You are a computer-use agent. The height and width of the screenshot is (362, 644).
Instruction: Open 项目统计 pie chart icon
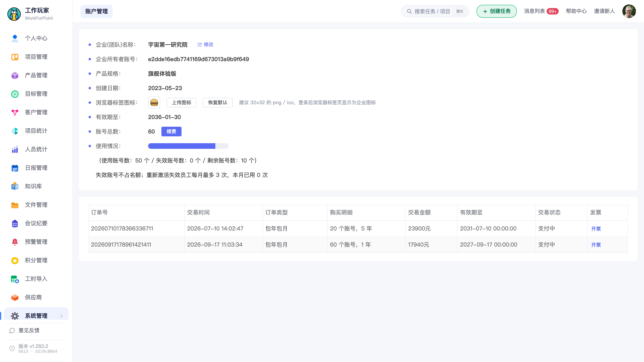15,131
